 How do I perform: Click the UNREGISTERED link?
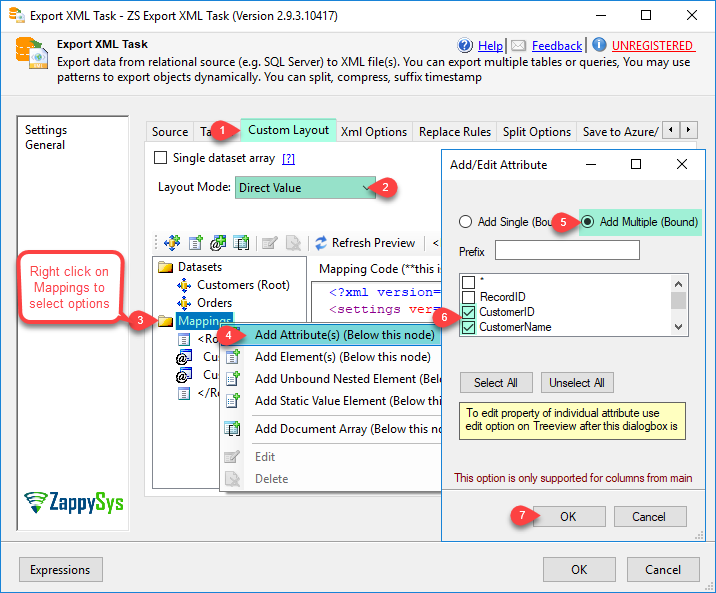[x=652, y=46]
